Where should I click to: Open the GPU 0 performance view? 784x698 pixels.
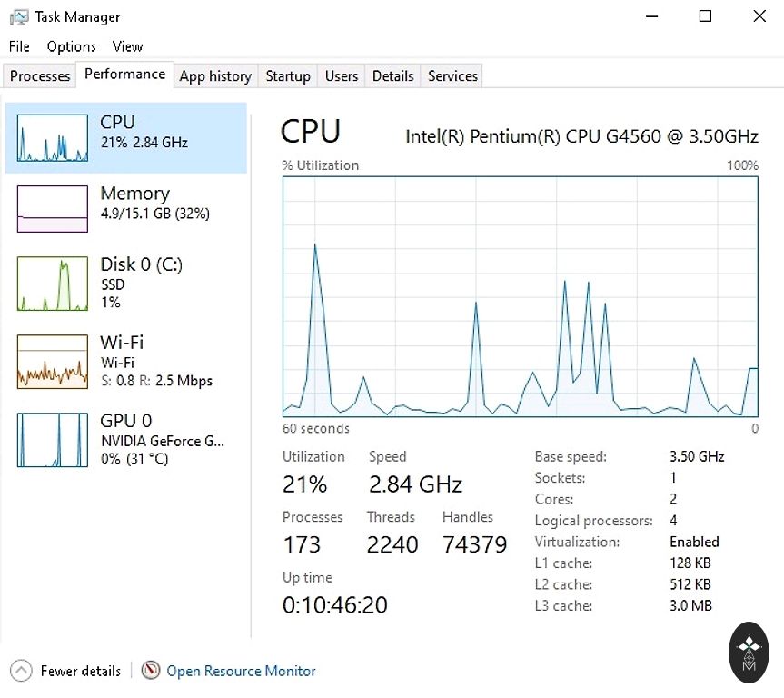coord(54,439)
